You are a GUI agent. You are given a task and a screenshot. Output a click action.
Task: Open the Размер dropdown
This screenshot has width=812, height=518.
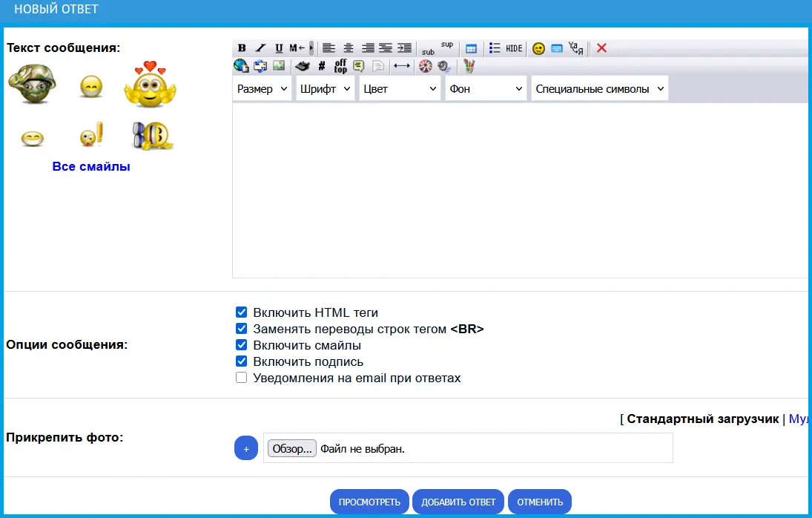pyautogui.click(x=262, y=89)
